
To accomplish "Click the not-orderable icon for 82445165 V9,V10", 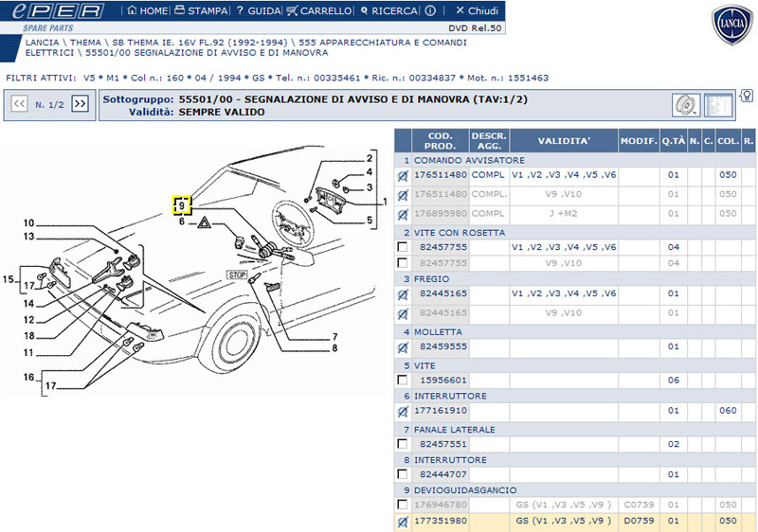I will 403,313.
